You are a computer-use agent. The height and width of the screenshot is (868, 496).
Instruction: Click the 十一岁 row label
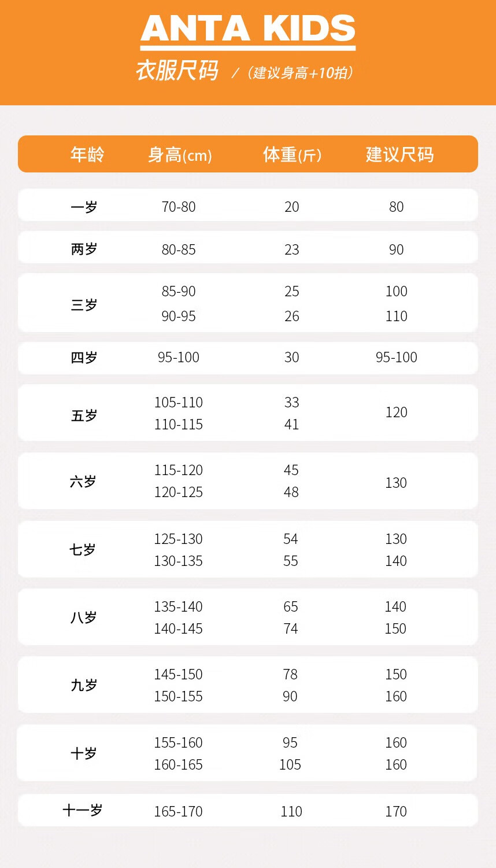click(x=82, y=811)
